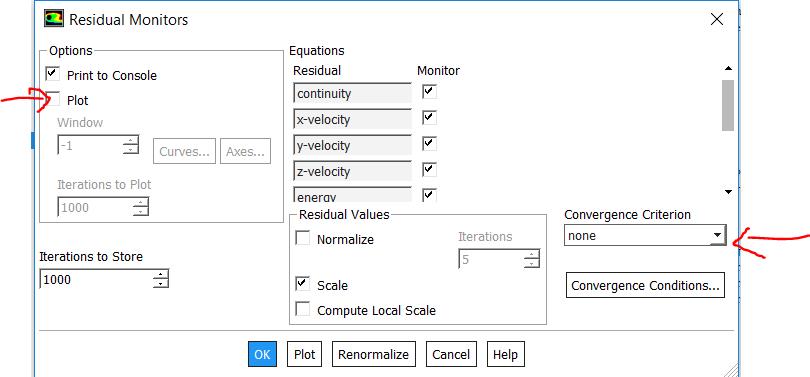The height and width of the screenshot is (377, 810).
Task: Open Convergence Conditions dialog
Action: tap(645, 286)
